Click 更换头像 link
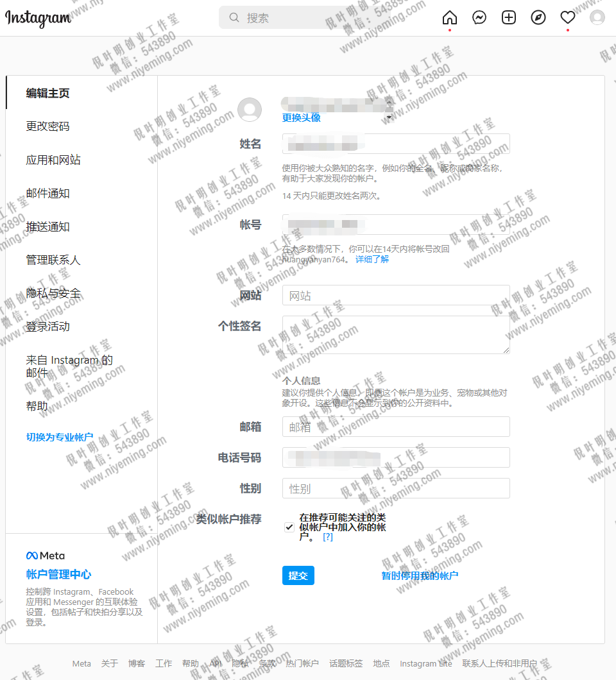Viewport: 616px width, 680px height. tap(301, 117)
